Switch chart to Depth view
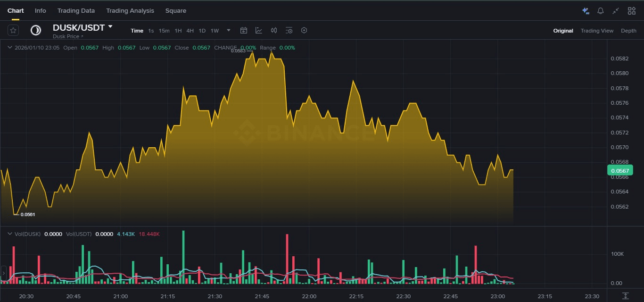The image size is (644, 302). (x=628, y=31)
